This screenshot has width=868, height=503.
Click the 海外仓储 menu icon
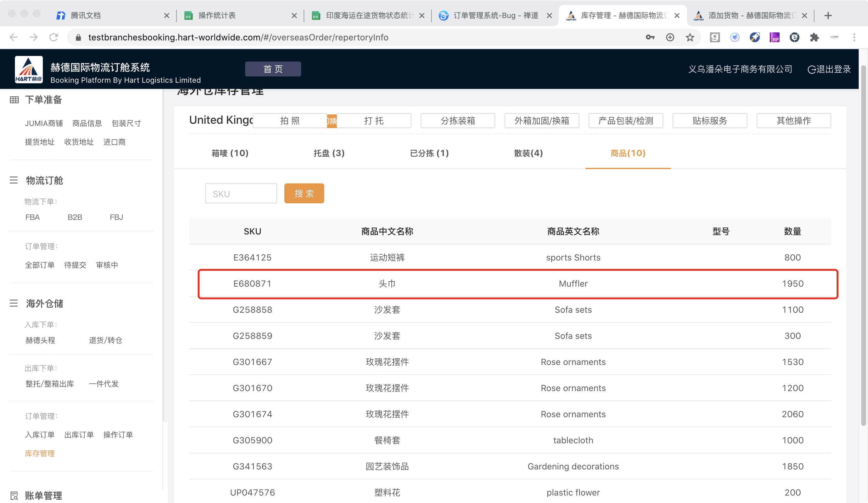click(14, 303)
